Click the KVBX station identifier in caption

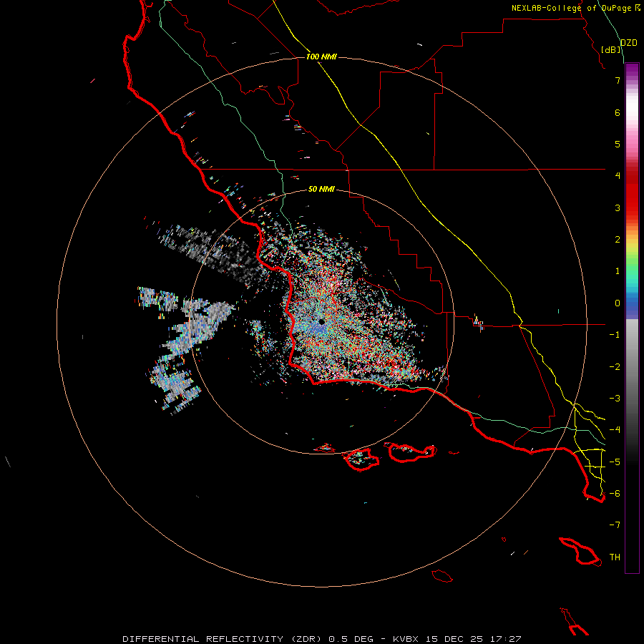(x=406, y=639)
